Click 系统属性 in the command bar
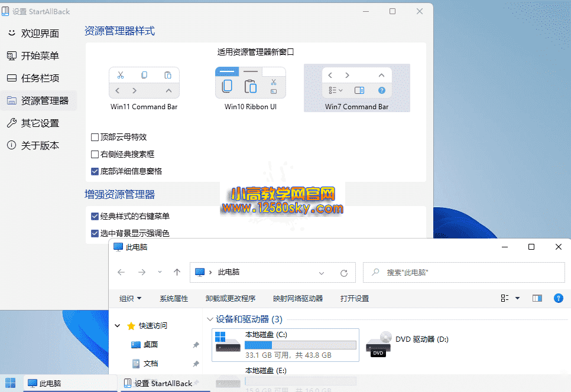Image resolution: width=571 pixels, height=392 pixels. (x=174, y=299)
